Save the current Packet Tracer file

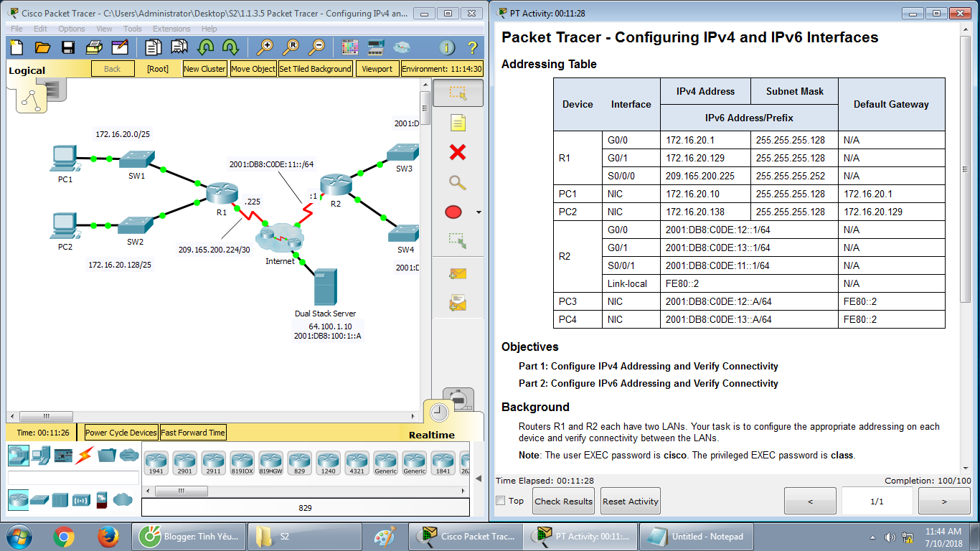coord(68,47)
